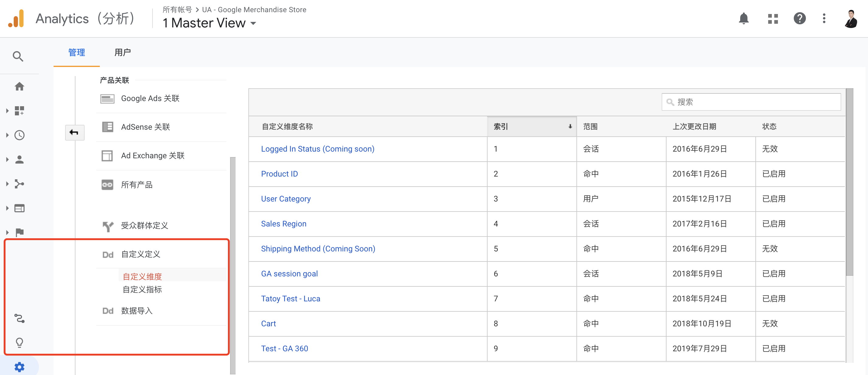The width and height of the screenshot is (868, 375).
Task: Expand the Customization sidebar arrow
Action: coord(7,111)
